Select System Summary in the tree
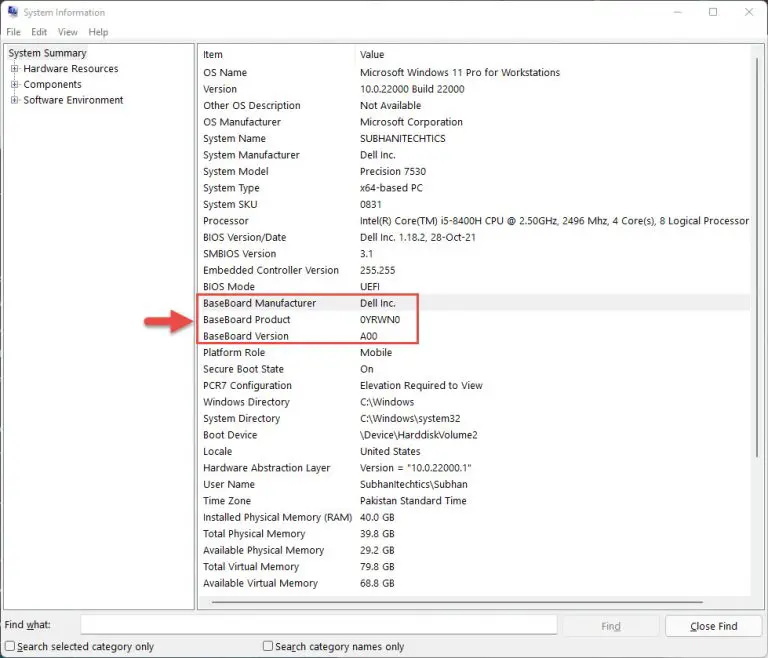 coord(48,53)
